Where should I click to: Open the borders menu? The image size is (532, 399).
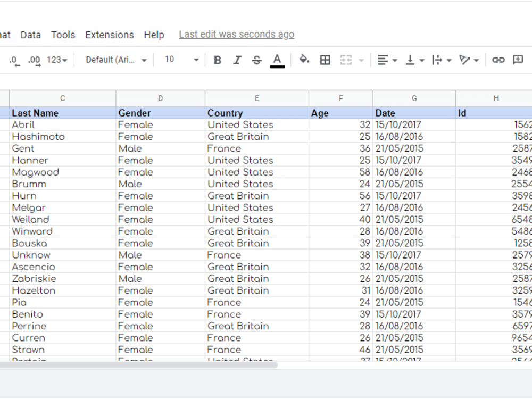(x=325, y=60)
